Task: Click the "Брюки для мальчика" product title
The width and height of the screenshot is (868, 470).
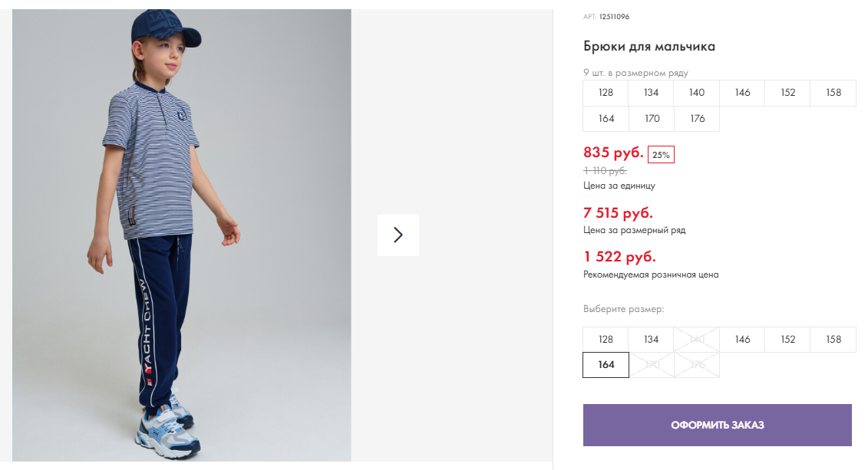Action: coord(649,47)
